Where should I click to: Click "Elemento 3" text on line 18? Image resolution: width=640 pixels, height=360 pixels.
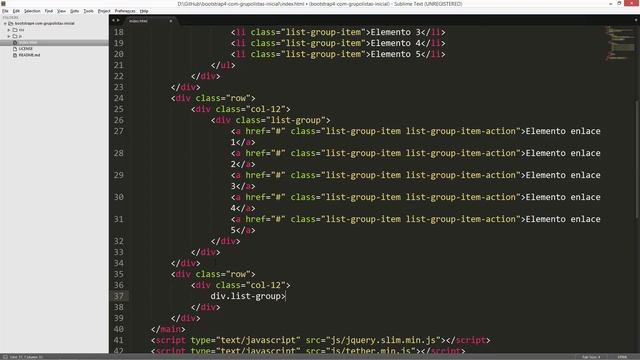tap(395, 32)
